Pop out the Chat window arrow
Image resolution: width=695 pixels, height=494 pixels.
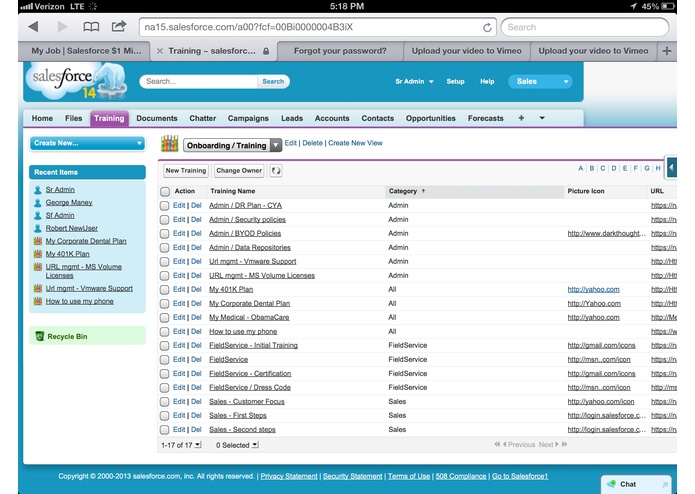click(x=664, y=485)
